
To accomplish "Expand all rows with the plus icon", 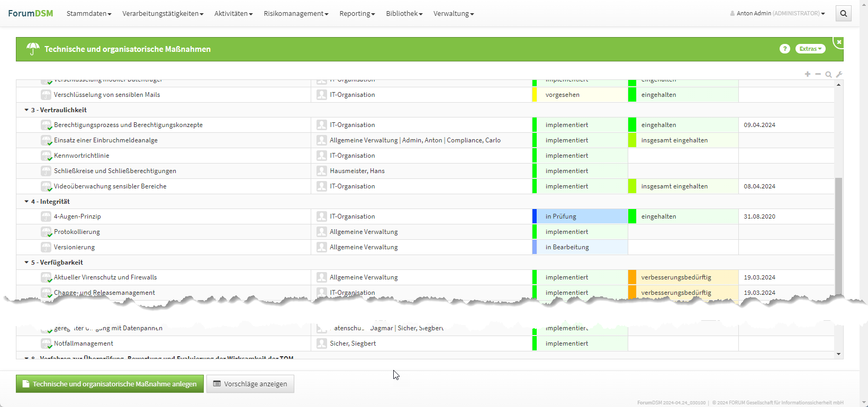I will pyautogui.click(x=808, y=74).
